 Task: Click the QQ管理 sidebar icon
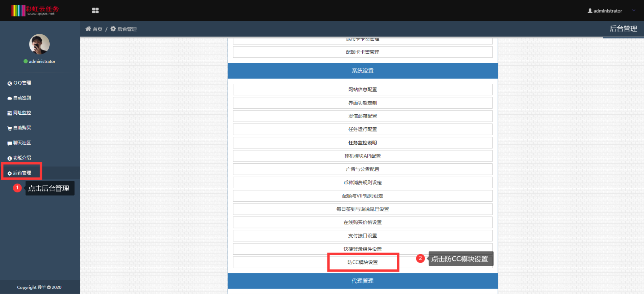(x=10, y=83)
